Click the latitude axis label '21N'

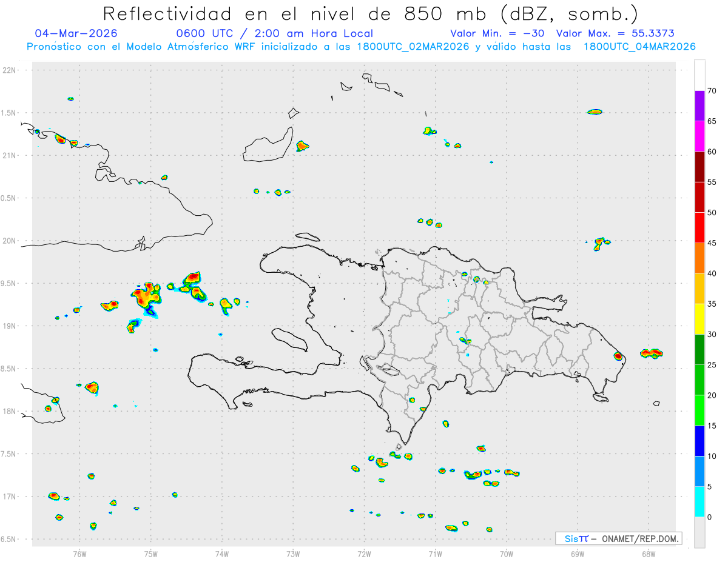10,156
